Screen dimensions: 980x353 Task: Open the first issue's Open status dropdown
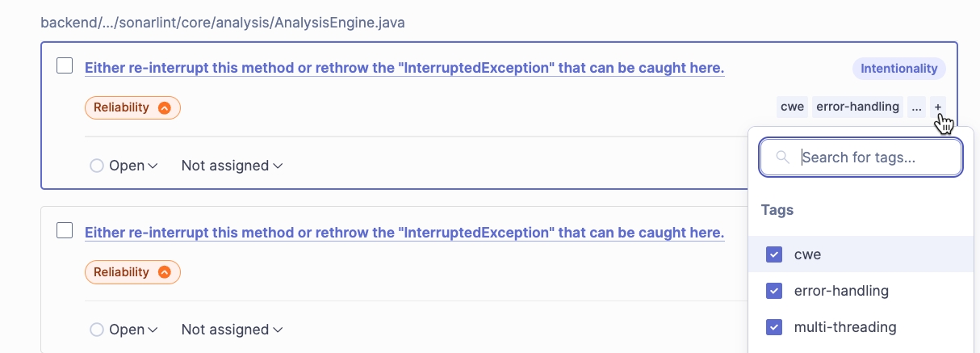(x=124, y=166)
